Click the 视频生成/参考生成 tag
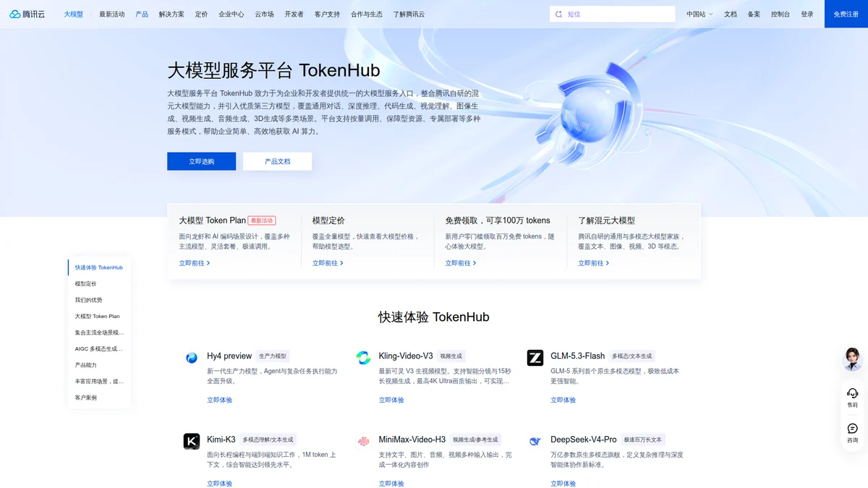This screenshot has height=488, width=868. click(x=475, y=440)
